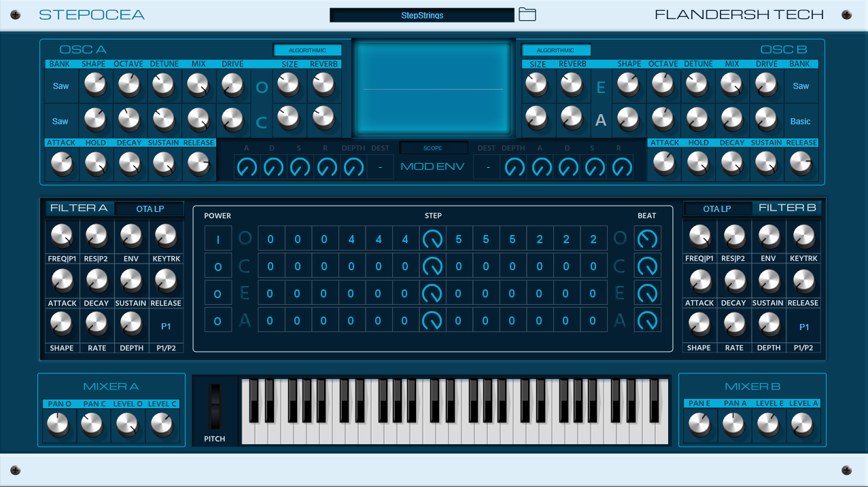Select the last step cell in row O
The width and height of the screenshot is (868, 487).
(x=593, y=239)
